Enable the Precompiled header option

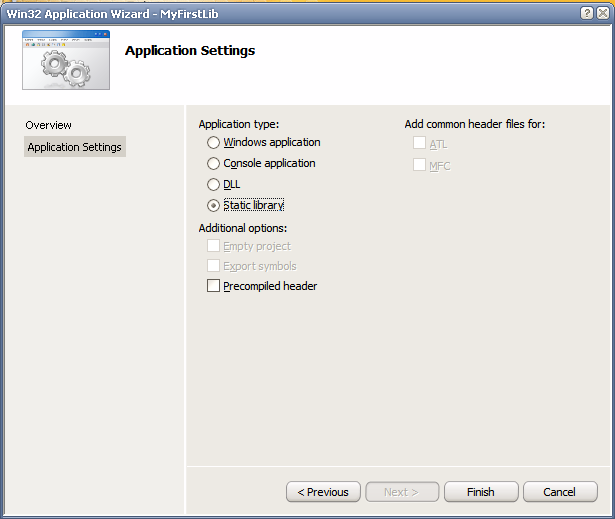pos(213,286)
